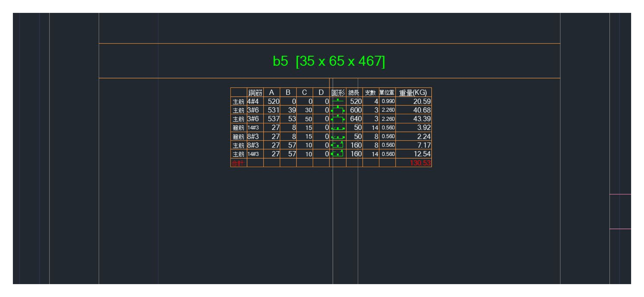Click the rebar cell 3#6 in the 40.68 row
Screen dimensions: 644x297
pos(253,110)
